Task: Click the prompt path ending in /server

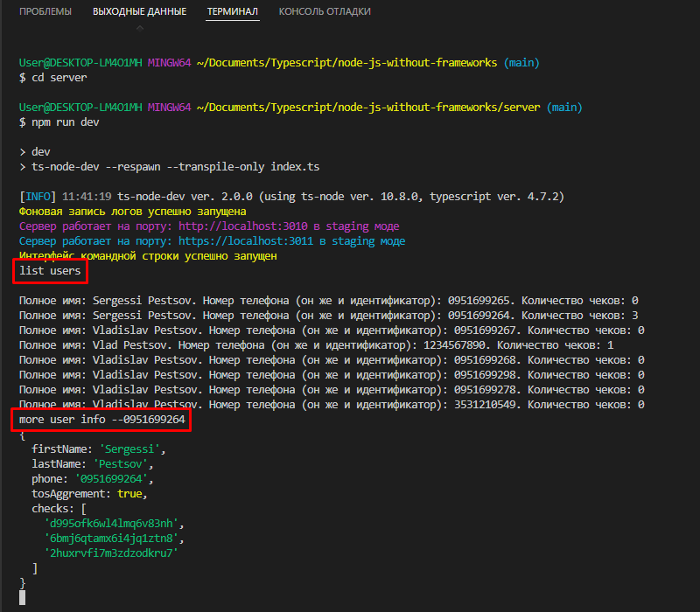Action: pos(368,108)
